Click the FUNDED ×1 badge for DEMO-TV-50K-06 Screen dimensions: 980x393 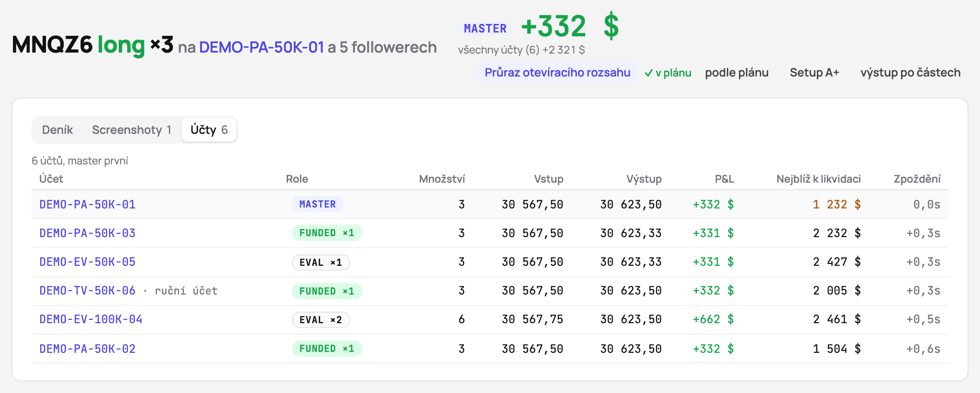pyautogui.click(x=327, y=291)
